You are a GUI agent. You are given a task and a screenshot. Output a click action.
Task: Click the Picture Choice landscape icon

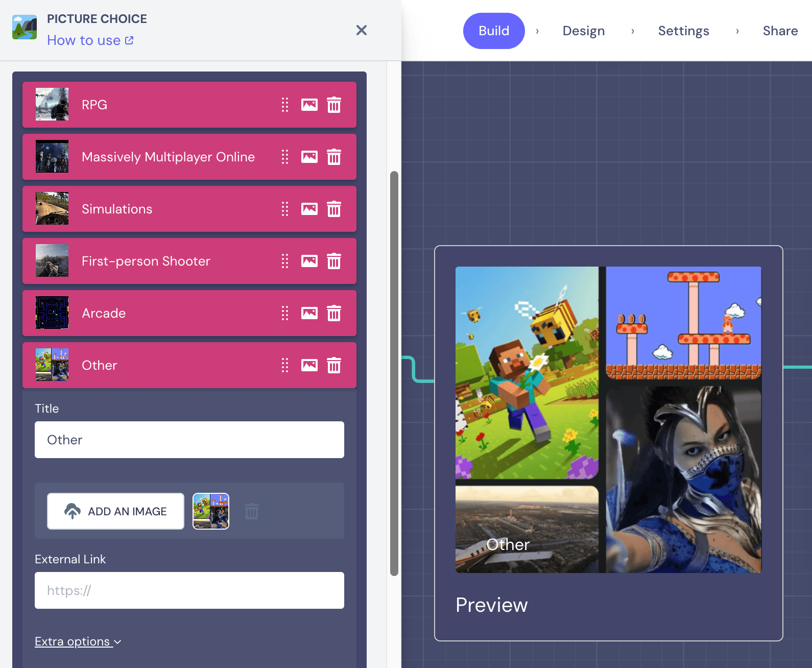point(25,27)
